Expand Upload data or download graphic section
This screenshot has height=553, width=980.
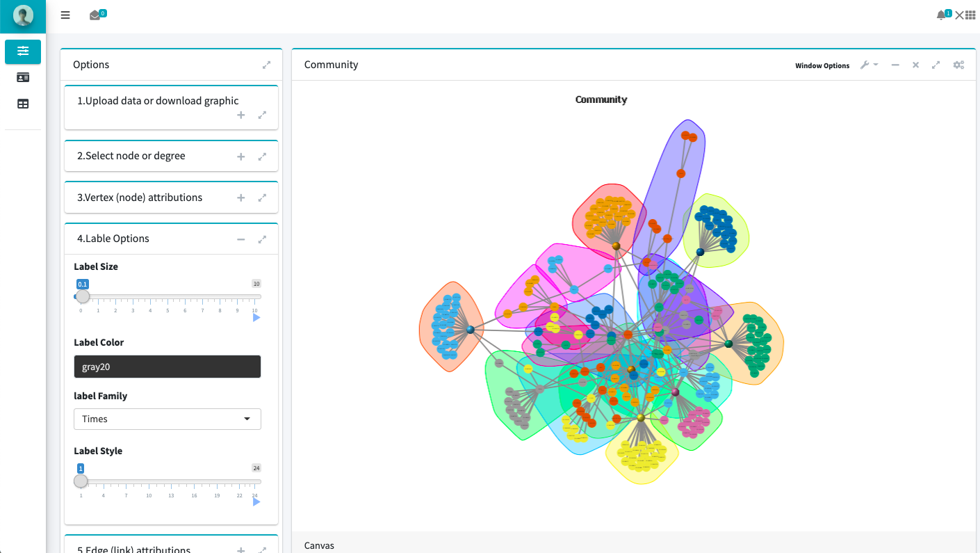click(241, 115)
